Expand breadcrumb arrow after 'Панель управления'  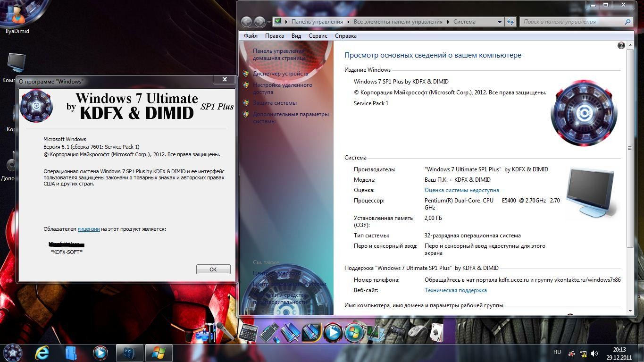(349, 22)
